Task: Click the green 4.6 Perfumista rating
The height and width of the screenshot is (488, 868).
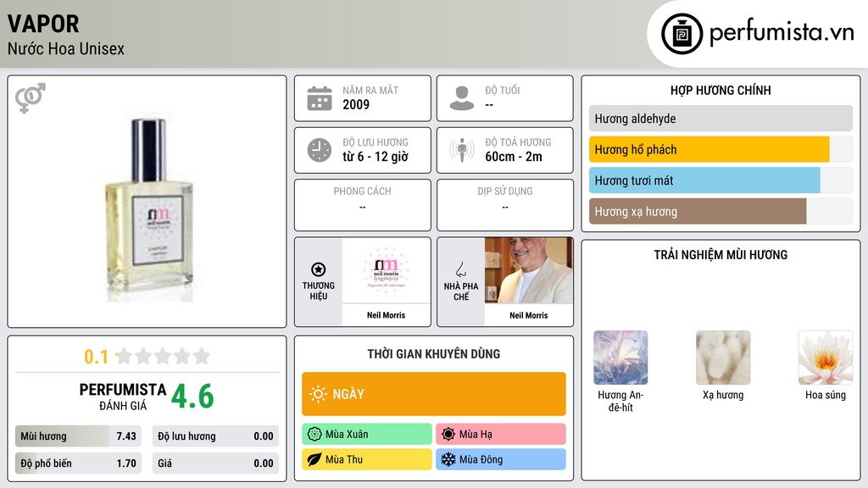Action: click(192, 396)
